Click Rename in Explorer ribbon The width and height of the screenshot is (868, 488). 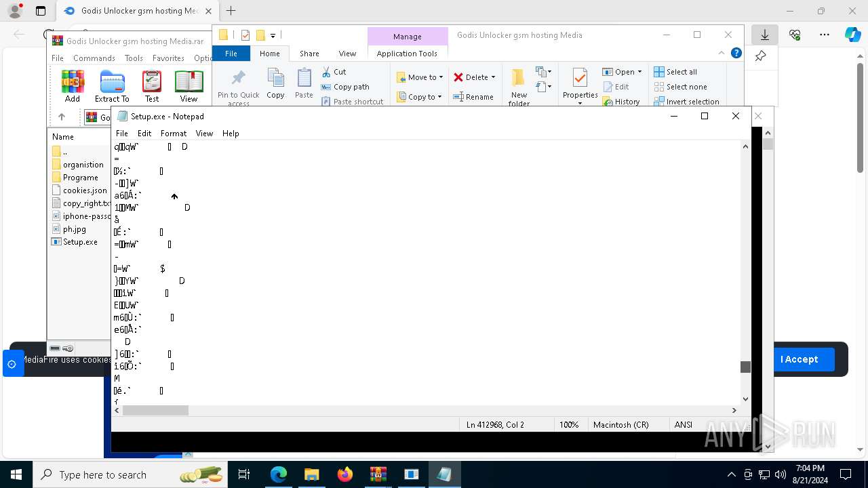(x=474, y=97)
